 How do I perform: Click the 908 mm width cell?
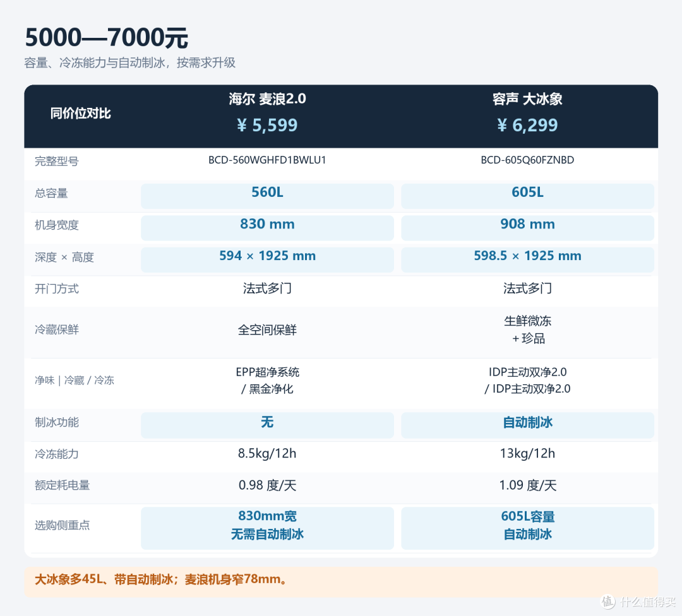pos(527,228)
